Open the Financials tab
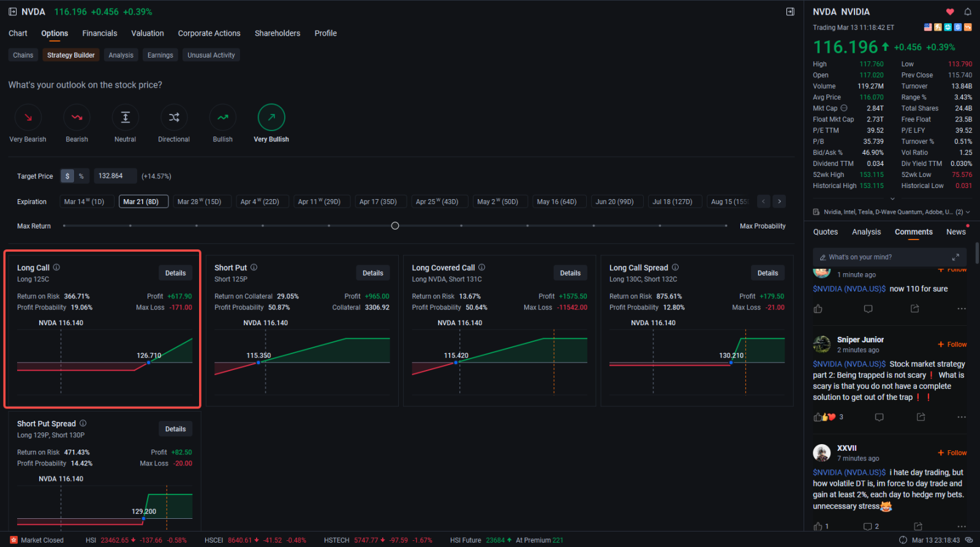 pos(100,34)
